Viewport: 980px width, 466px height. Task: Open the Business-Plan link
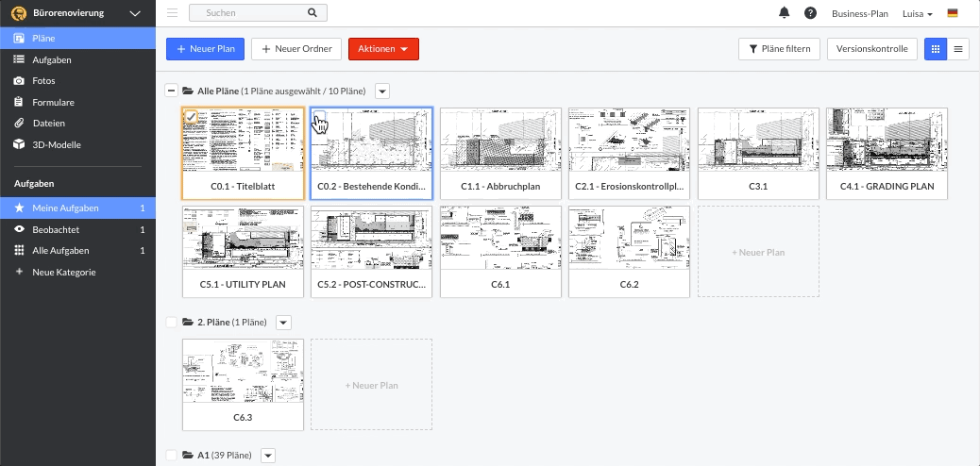pyautogui.click(x=860, y=14)
